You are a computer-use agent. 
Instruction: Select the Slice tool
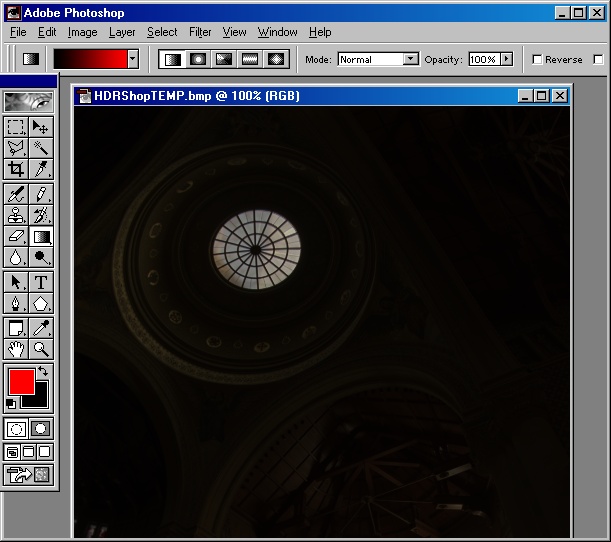pos(41,169)
